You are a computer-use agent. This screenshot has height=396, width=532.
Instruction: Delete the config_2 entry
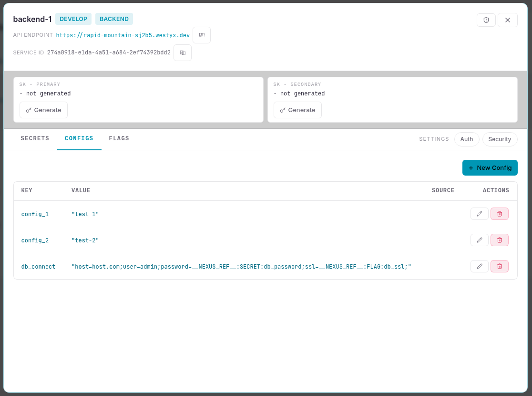pos(499,240)
